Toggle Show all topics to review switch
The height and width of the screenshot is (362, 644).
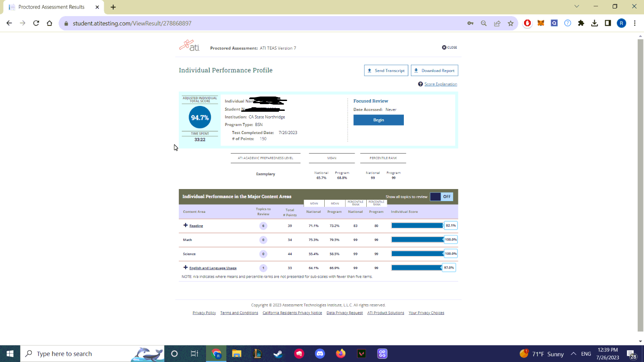pyautogui.click(x=441, y=197)
